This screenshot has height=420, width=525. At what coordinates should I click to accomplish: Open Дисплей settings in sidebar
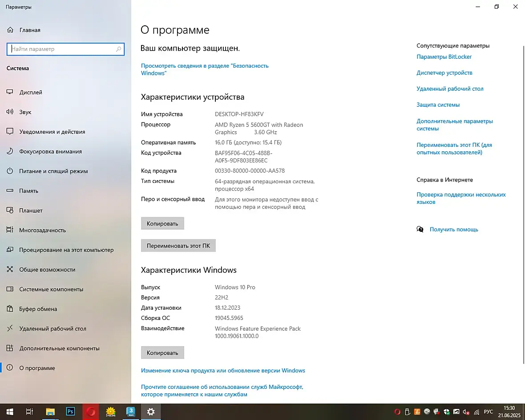tap(24, 93)
